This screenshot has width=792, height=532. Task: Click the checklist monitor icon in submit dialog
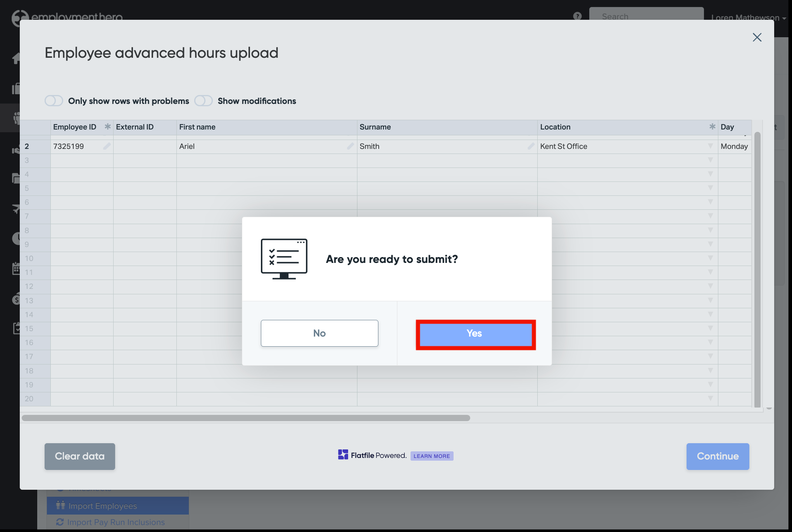click(x=284, y=259)
